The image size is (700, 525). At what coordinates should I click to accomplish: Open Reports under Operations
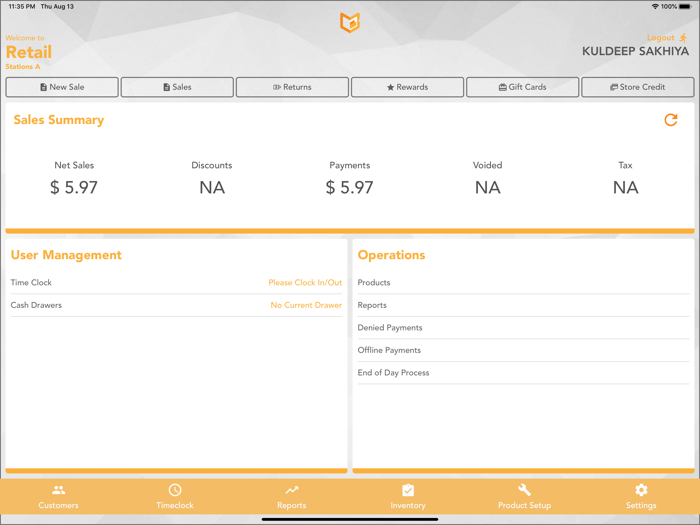[523, 305]
